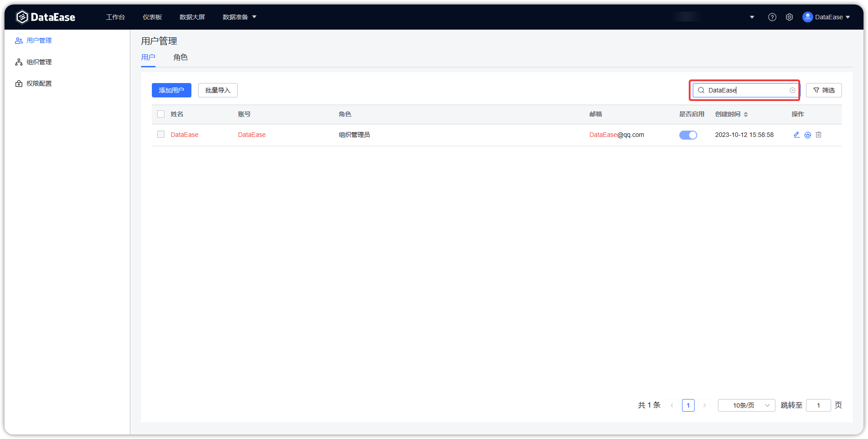Viewport: 868px width, 439px height.
Task: Open the settings gear icon
Action: [789, 17]
